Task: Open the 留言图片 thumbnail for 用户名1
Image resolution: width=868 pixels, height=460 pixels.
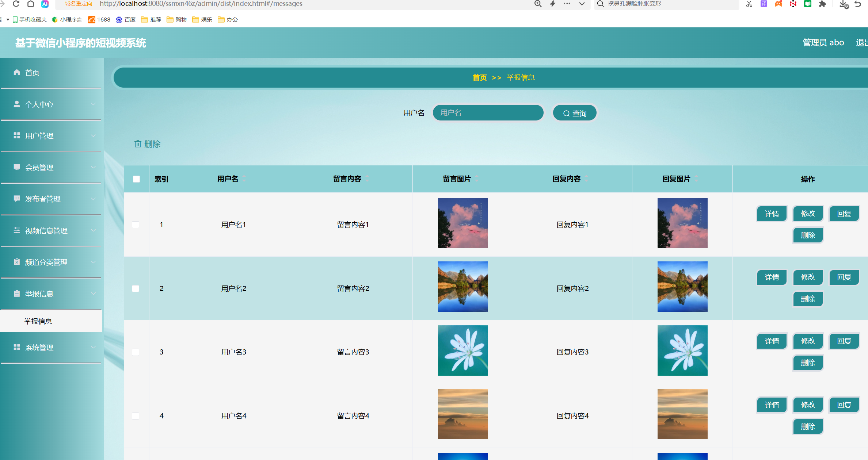Action: [463, 223]
